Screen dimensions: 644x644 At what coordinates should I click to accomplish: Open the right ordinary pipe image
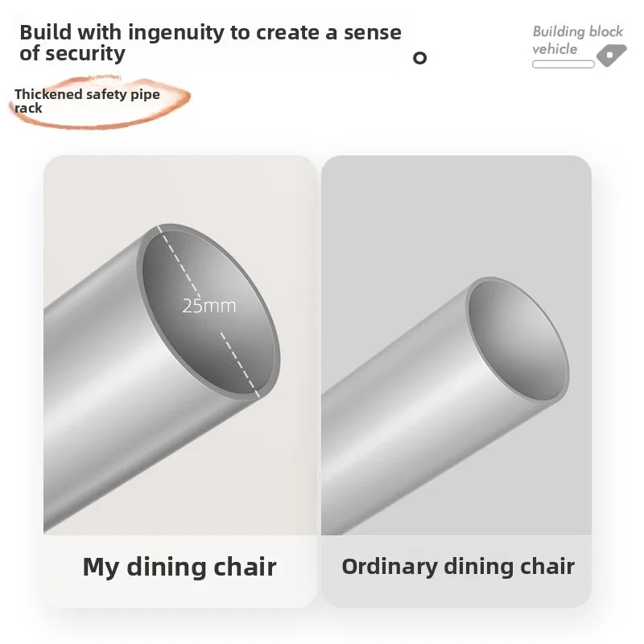click(456, 345)
